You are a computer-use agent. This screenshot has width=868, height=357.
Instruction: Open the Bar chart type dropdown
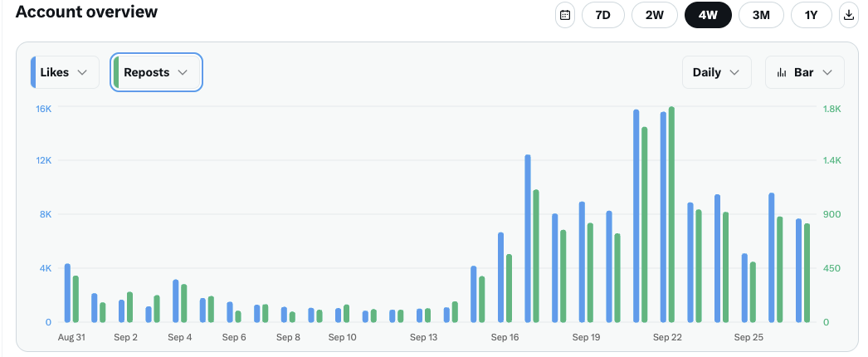[805, 72]
